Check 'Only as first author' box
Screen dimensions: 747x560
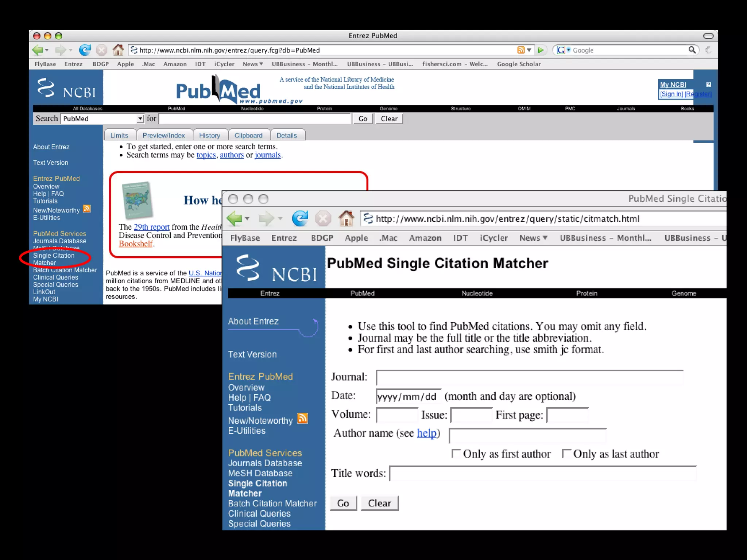pyautogui.click(x=456, y=453)
